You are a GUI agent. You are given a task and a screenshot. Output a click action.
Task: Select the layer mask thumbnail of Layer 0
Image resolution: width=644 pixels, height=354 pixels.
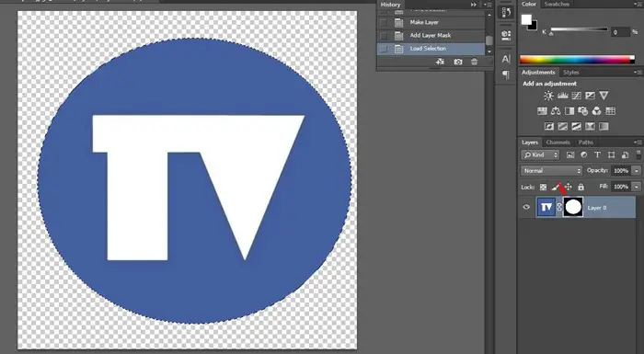(573, 207)
